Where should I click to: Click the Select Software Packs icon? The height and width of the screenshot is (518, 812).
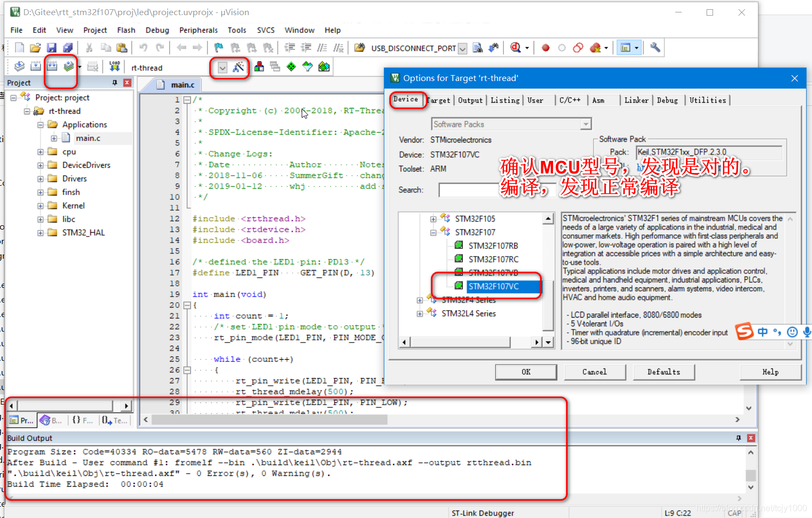pyautogui.click(x=308, y=66)
